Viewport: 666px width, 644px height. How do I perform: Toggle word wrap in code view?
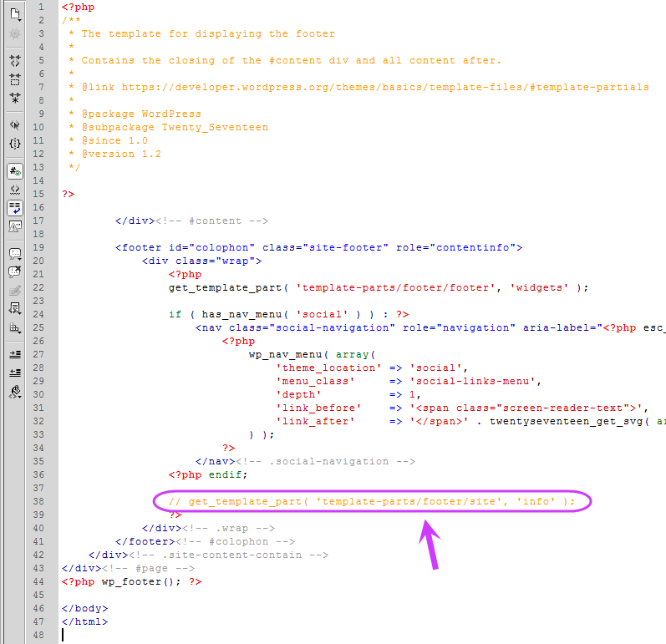tap(15, 208)
